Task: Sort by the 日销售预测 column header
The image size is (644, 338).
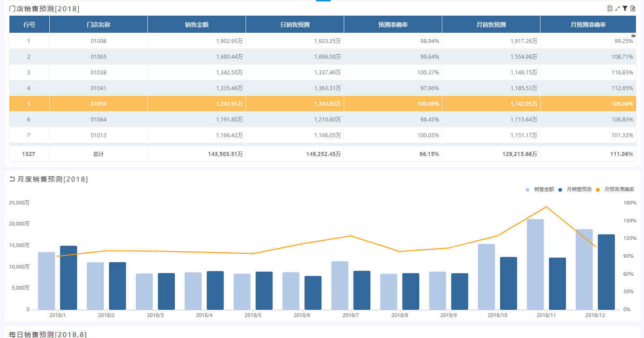Action: (295, 25)
